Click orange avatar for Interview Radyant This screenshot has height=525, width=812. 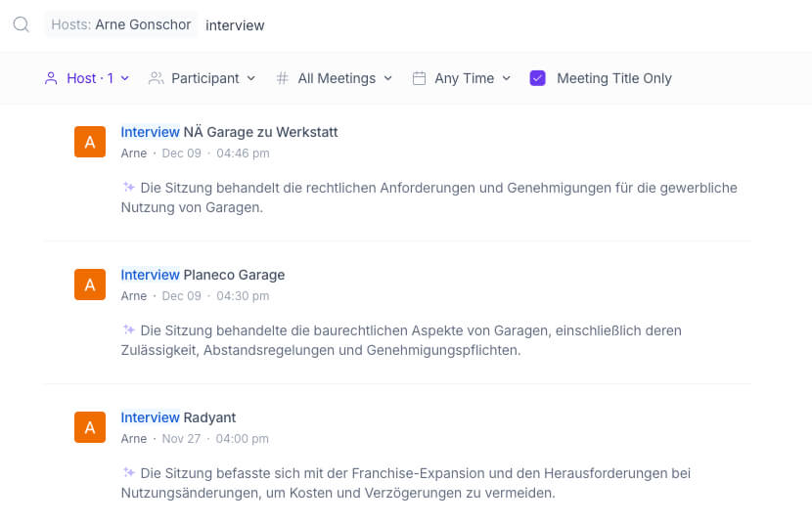89,427
